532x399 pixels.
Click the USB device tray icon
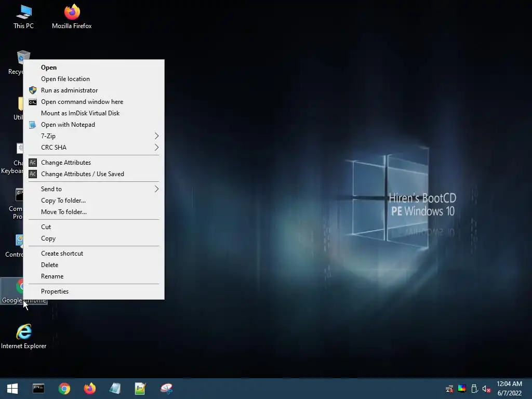point(474,389)
